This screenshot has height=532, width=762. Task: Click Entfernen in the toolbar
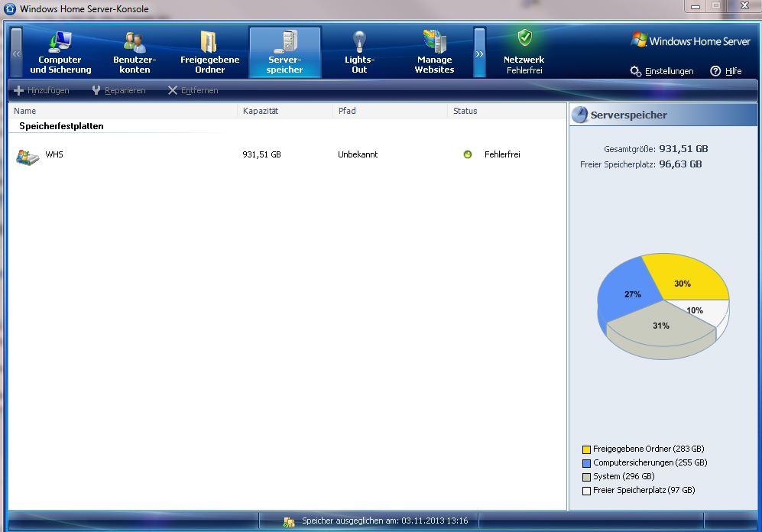pyautogui.click(x=199, y=90)
